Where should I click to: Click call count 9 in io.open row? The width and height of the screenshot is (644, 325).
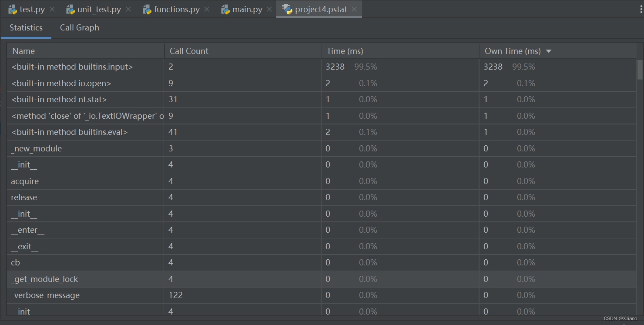click(171, 83)
